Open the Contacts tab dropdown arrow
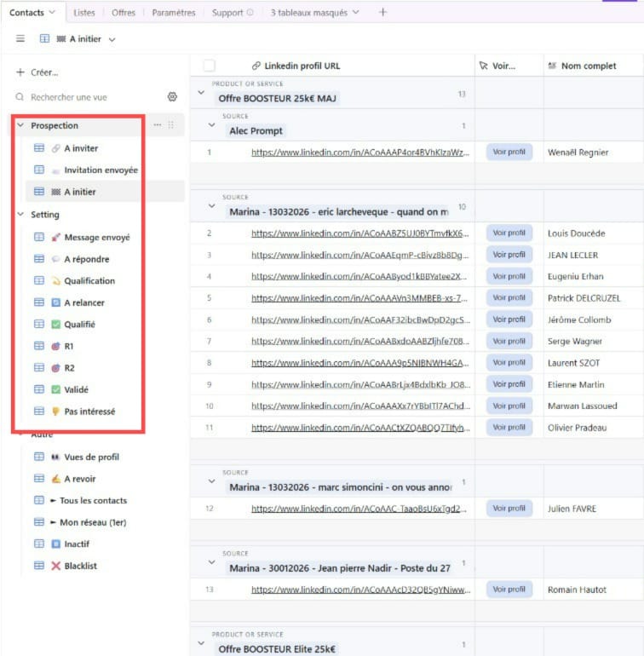The height and width of the screenshot is (656, 644). click(52, 13)
